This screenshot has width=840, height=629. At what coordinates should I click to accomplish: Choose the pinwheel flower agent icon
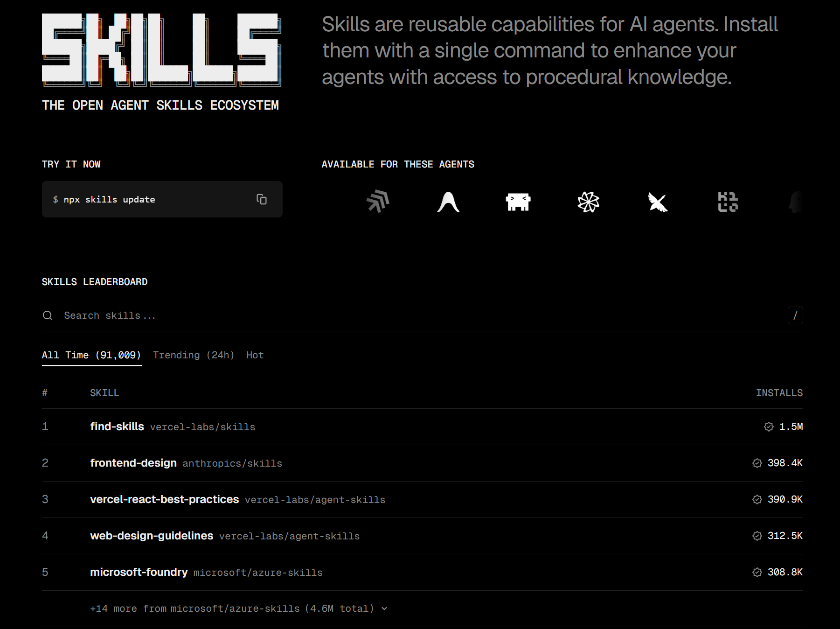pyautogui.click(x=588, y=202)
